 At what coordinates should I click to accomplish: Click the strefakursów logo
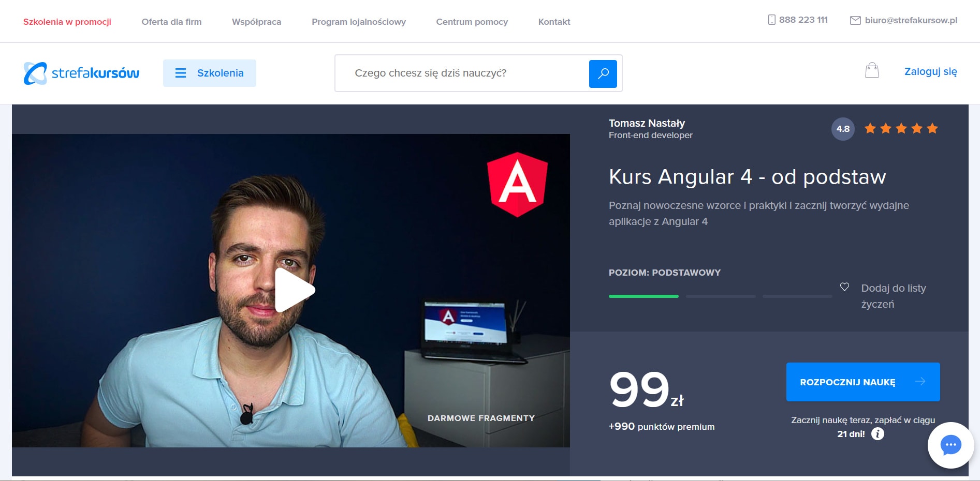point(81,73)
